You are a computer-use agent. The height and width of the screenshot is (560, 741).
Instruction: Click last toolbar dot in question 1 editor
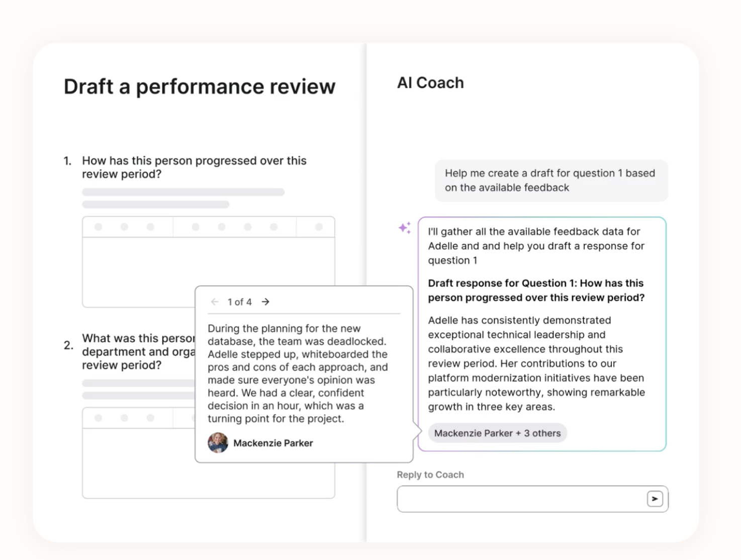pos(319,227)
